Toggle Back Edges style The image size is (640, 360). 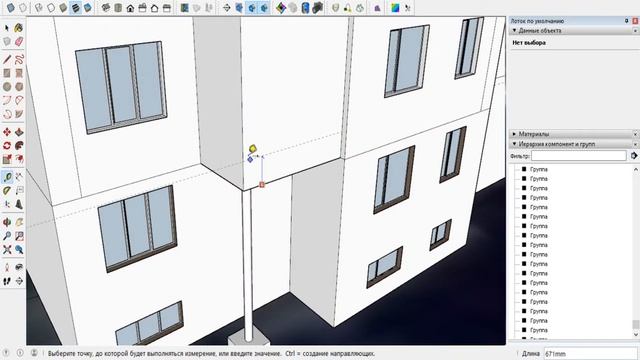tap(23, 7)
